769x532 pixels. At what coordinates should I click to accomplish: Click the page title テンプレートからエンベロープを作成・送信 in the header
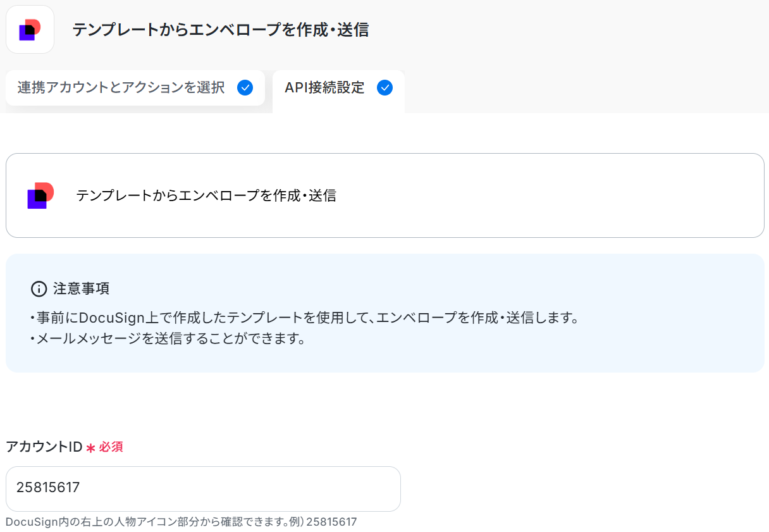pyautogui.click(x=220, y=30)
